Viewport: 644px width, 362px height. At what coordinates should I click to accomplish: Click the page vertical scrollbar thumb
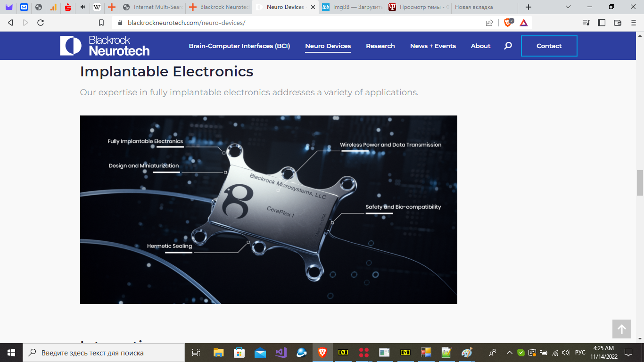point(640,183)
